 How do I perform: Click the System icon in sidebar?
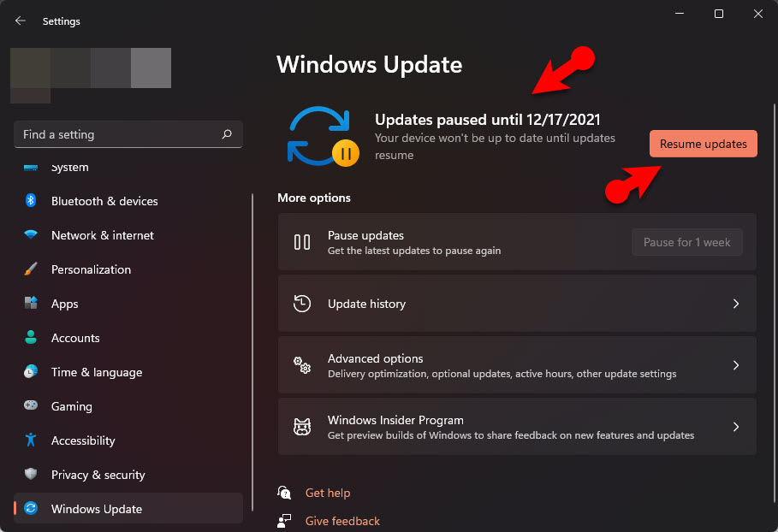pyautogui.click(x=31, y=168)
